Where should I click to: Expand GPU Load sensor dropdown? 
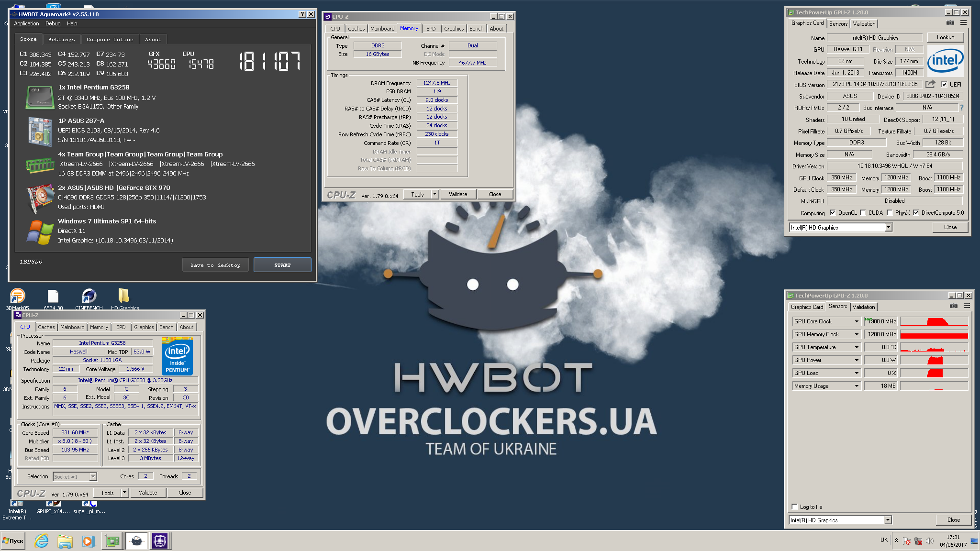(x=857, y=373)
